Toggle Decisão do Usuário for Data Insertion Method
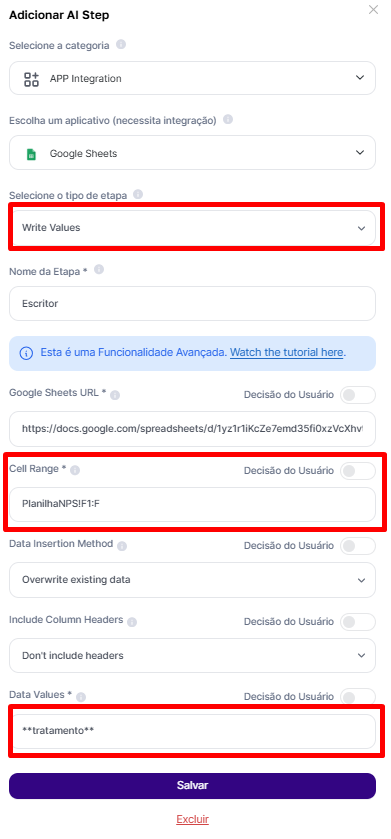The width and height of the screenshot is (391, 839). (358, 546)
